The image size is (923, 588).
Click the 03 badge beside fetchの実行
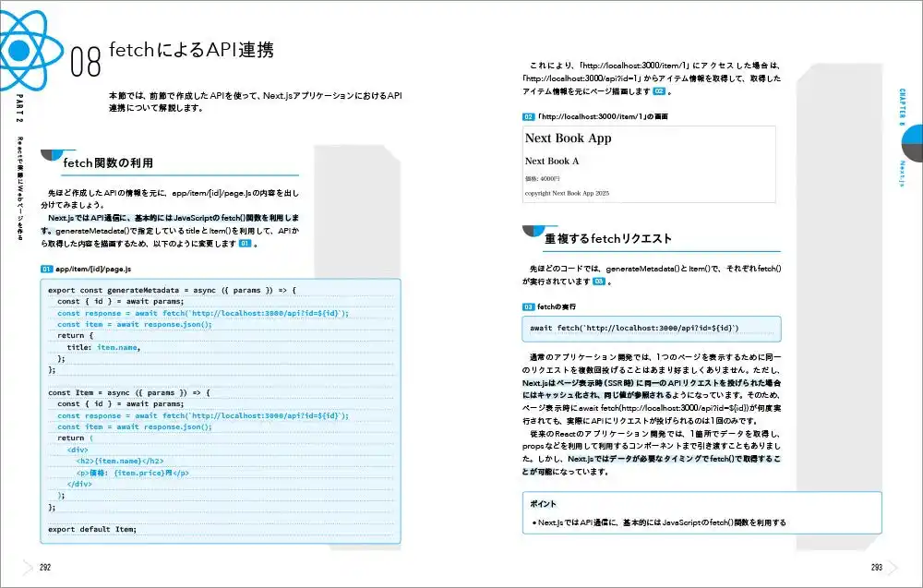point(528,306)
